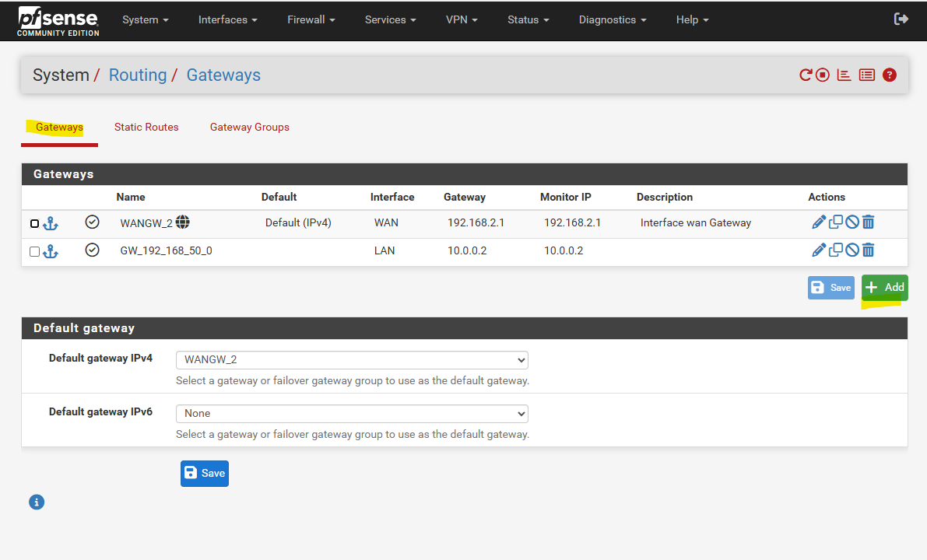
Task: Open the Services menu
Action: click(390, 19)
